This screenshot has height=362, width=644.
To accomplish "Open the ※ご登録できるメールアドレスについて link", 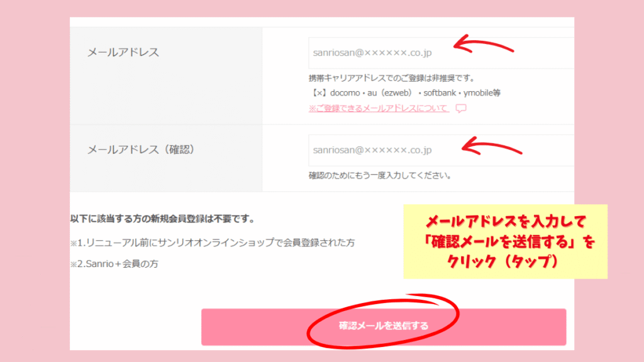I will [379, 108].
